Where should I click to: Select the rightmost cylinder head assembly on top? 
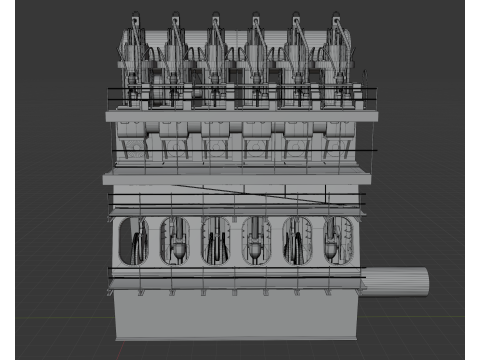[x=337, y=59]
